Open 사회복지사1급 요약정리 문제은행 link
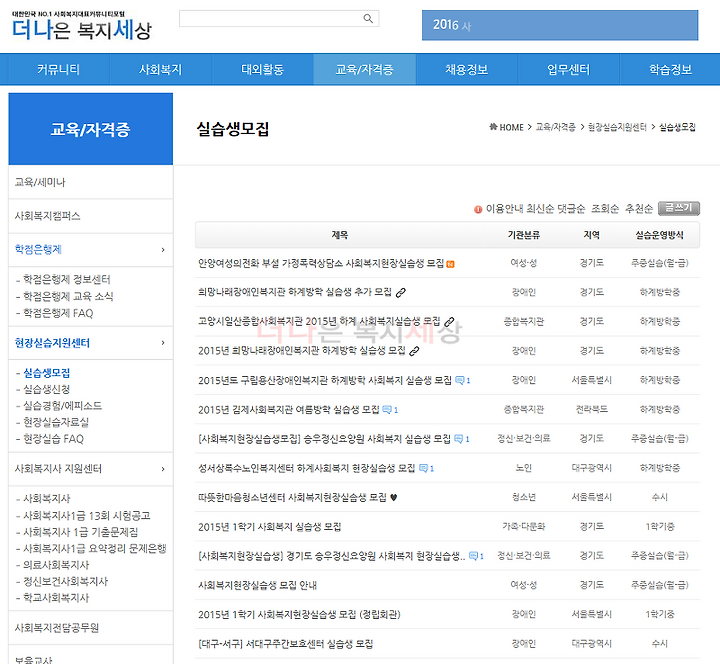720x664 pixels. point(95,548)
